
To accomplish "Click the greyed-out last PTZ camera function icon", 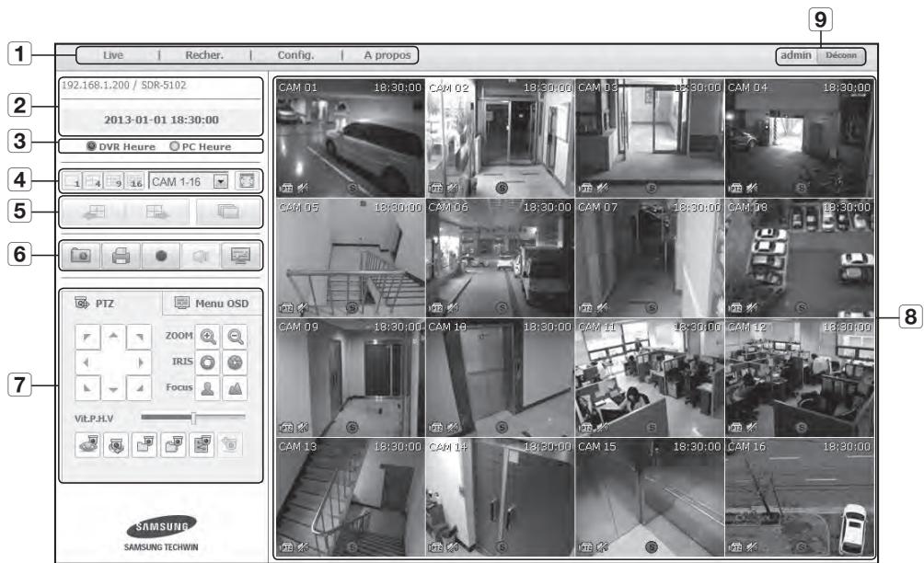I will [x=230, y=444].
